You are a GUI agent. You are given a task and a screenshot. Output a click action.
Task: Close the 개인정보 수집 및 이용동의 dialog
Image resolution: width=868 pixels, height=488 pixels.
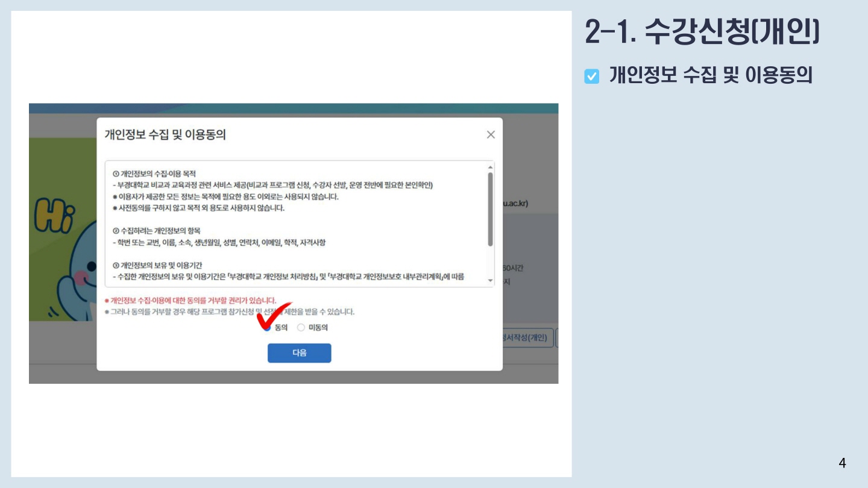pos(491,135)
